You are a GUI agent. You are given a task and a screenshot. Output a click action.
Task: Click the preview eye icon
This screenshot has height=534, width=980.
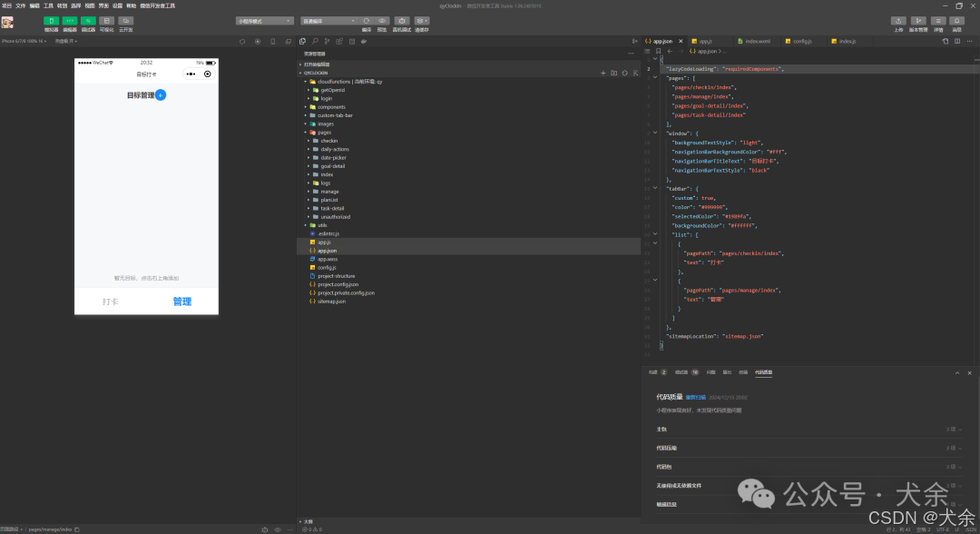[x=382, y=21]
